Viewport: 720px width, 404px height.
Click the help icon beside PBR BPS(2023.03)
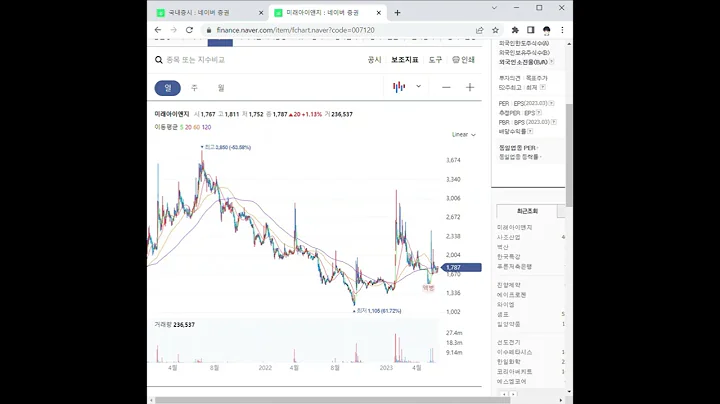pos(554,122)
